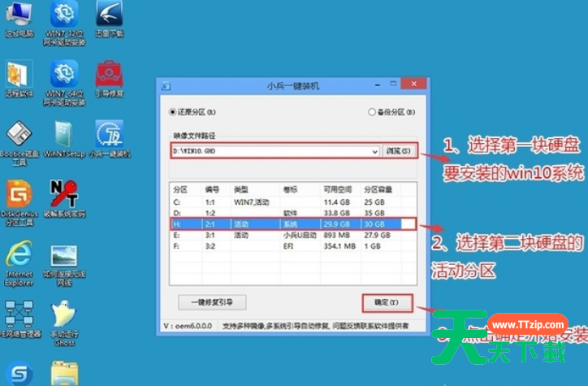588x386 pixels.
Task: Click the 1:2 partition number cell
Action: [210, 213]
